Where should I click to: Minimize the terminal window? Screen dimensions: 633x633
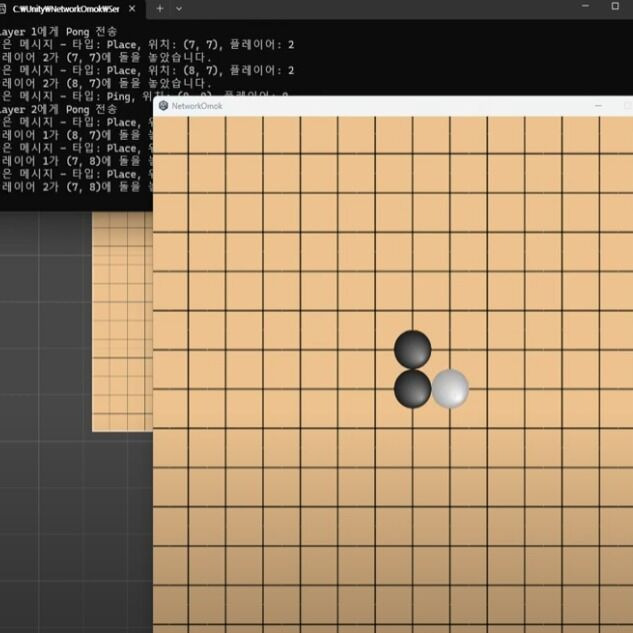[x=586, y=6]
